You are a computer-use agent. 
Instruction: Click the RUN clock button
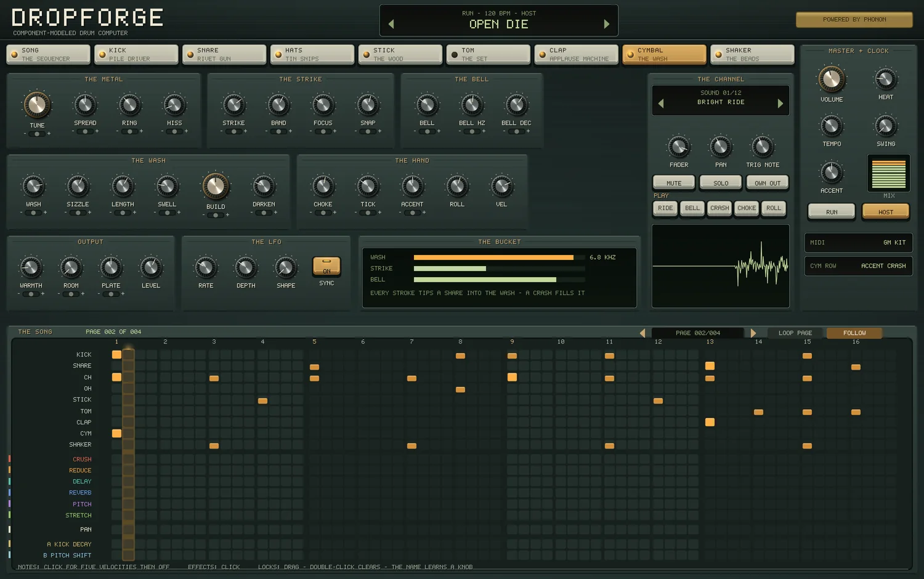pyautogui.click(x=832, y=212)
